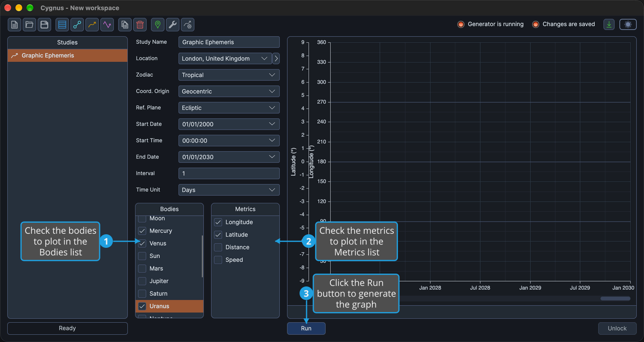Click the Run button
Viewport: 644px width, 342px height.
(x=306, y=328)
